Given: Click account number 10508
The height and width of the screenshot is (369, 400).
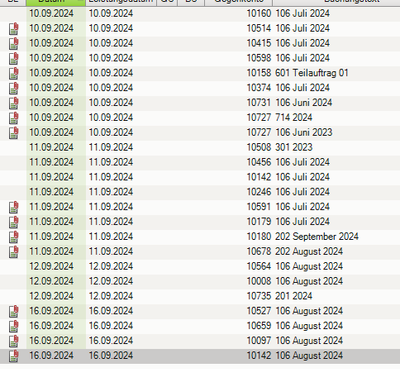Looking at the screenshot, I should point(259,147).
